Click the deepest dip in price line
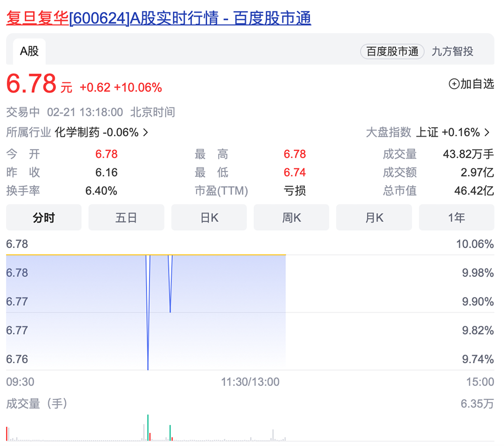This screenshot has height=446, width=504. tap(148, 368)
